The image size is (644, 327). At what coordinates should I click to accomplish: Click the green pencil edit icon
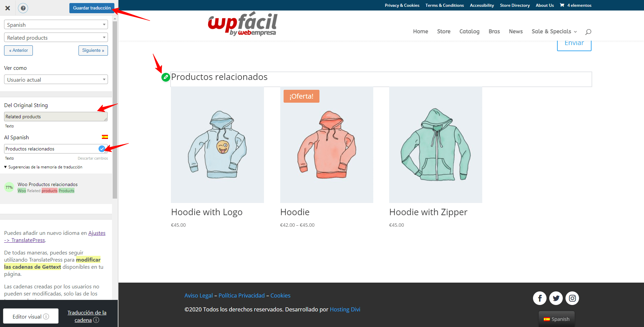(165, 77)
